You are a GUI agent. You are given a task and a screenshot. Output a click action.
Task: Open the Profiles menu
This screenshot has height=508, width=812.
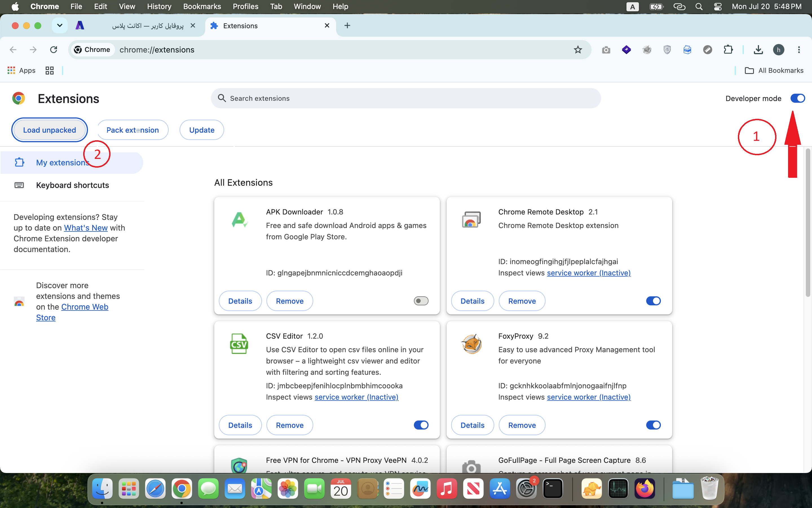coord(245,7)
